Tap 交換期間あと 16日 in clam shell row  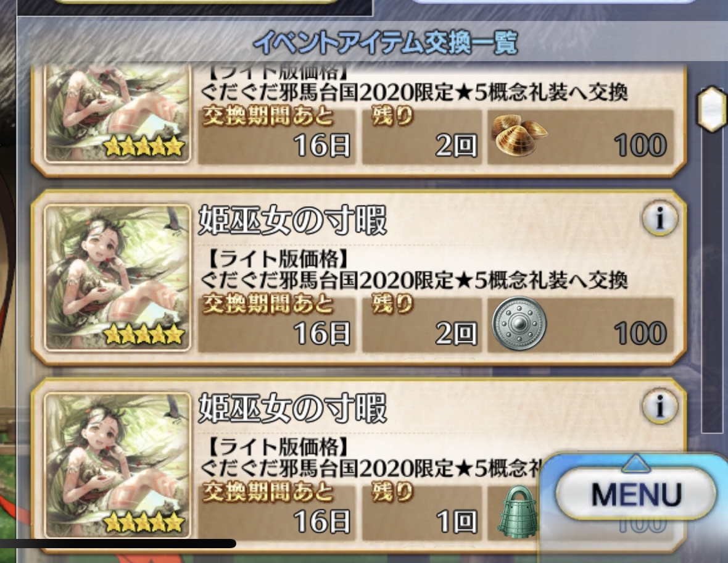[277, 136]
